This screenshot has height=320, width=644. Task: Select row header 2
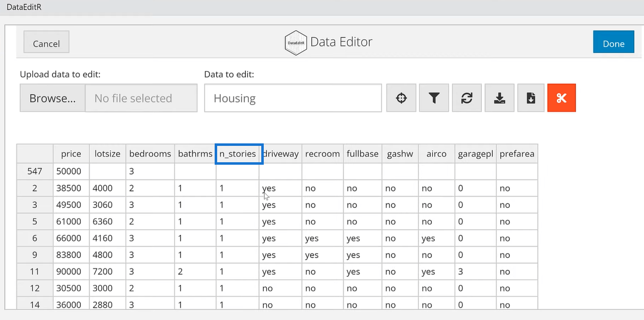(35, 188)
